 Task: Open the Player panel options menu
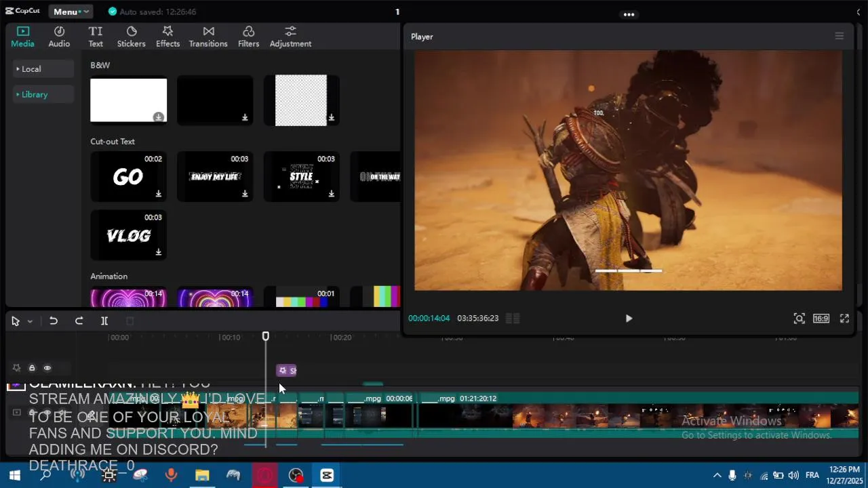(839, 37)
